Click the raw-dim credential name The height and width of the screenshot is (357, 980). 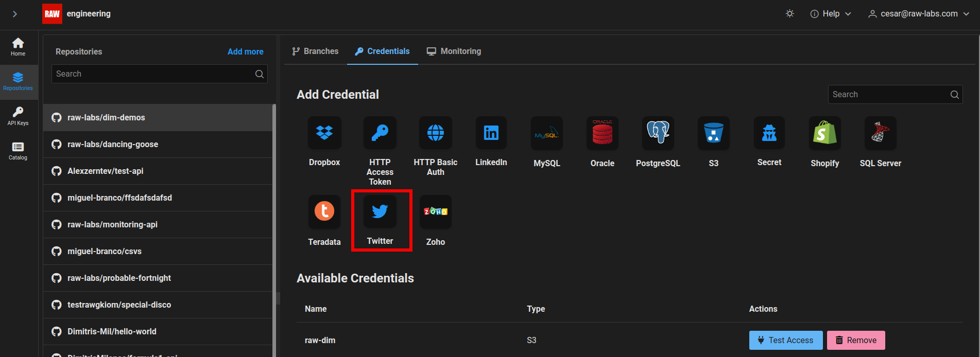point(320,340)
